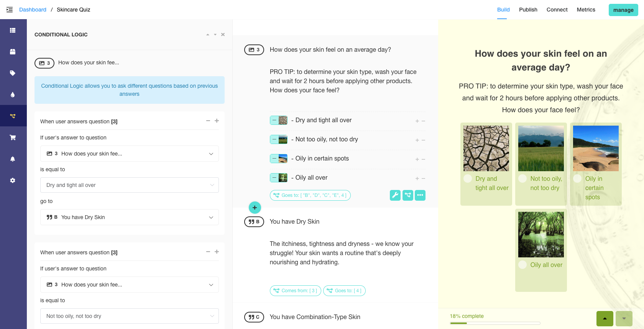
Task: Open the settings gear sidebar icon
Action: [13, 180]
